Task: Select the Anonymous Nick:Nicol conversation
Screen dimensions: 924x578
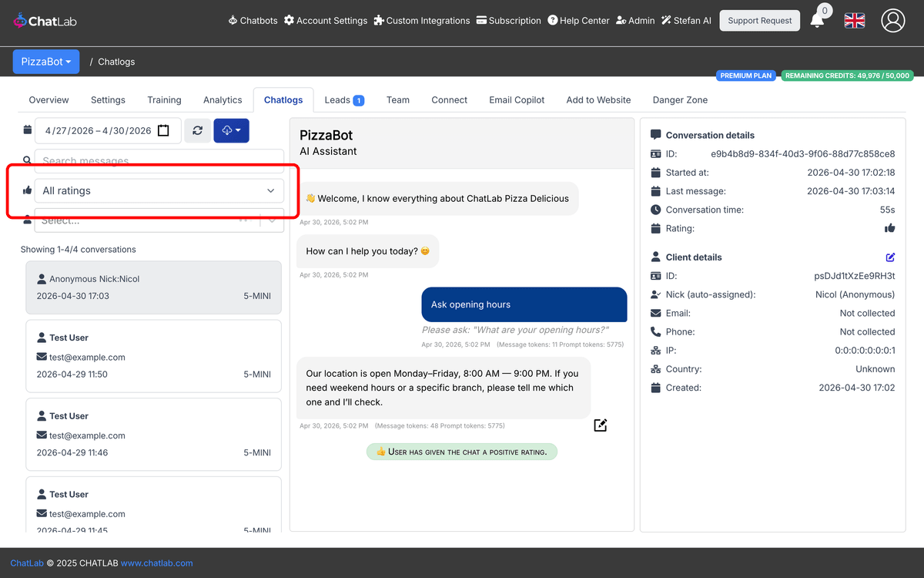Action: click(154, 287)
